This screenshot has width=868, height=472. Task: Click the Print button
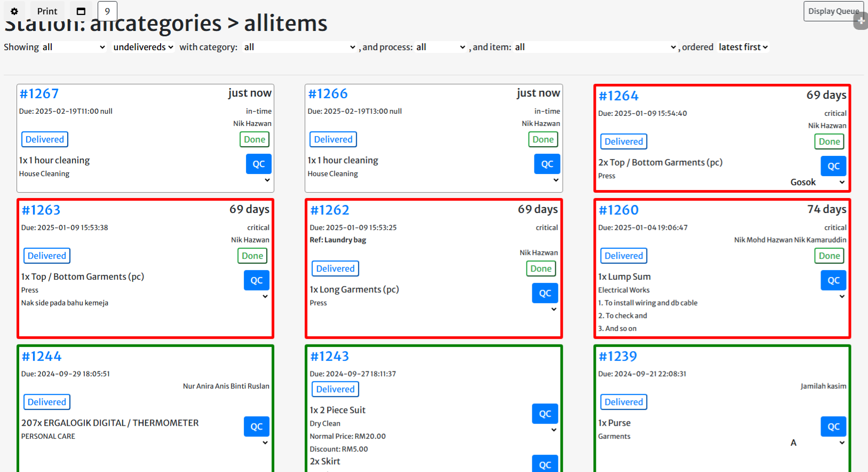click(47, 11)
